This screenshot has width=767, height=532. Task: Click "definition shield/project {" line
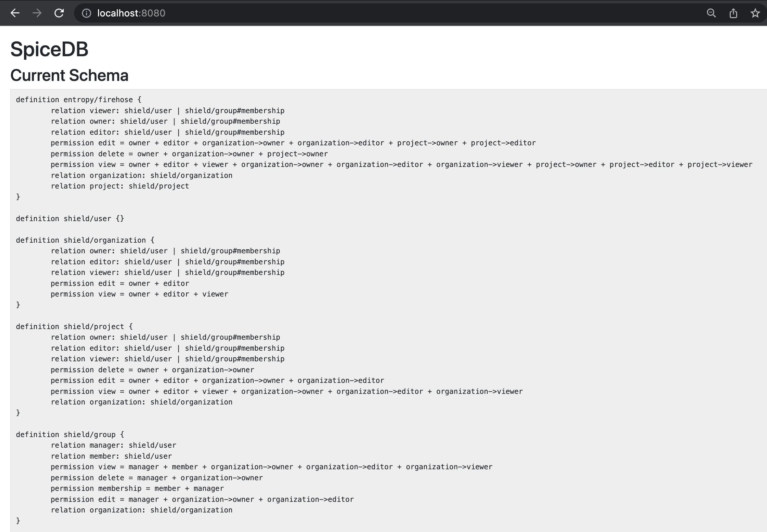74,327
